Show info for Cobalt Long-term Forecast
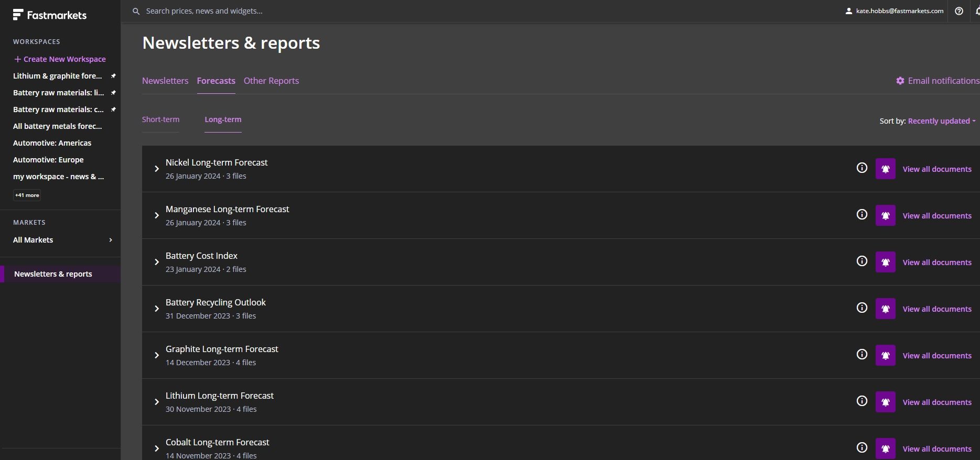Image resolution: width=980 pixels, height=460 pixels. (x=862, y=447)
